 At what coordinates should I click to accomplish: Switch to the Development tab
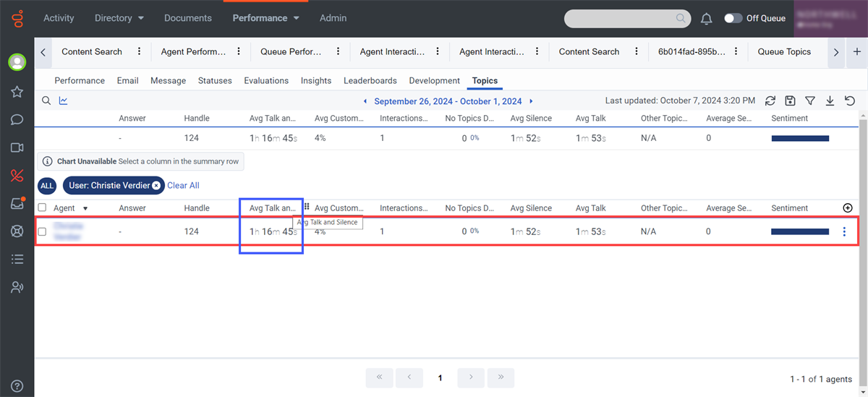tap(435, 81)
